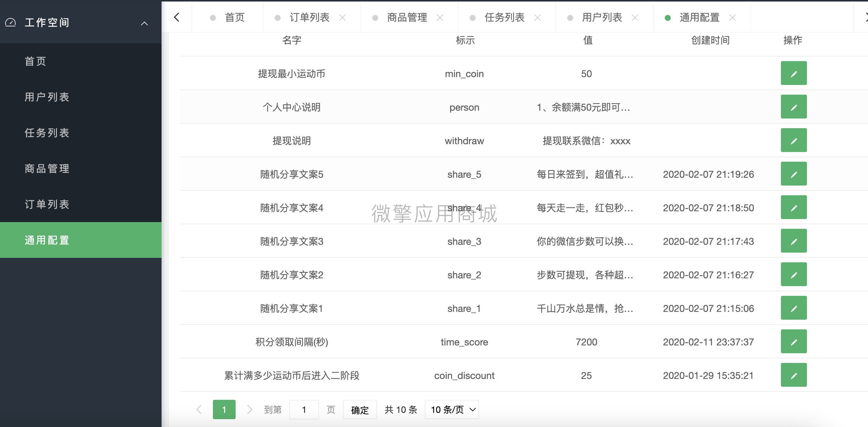Close the 商品管理 tab
Viewport: 868px width, 427px height.
pos(440,18)
